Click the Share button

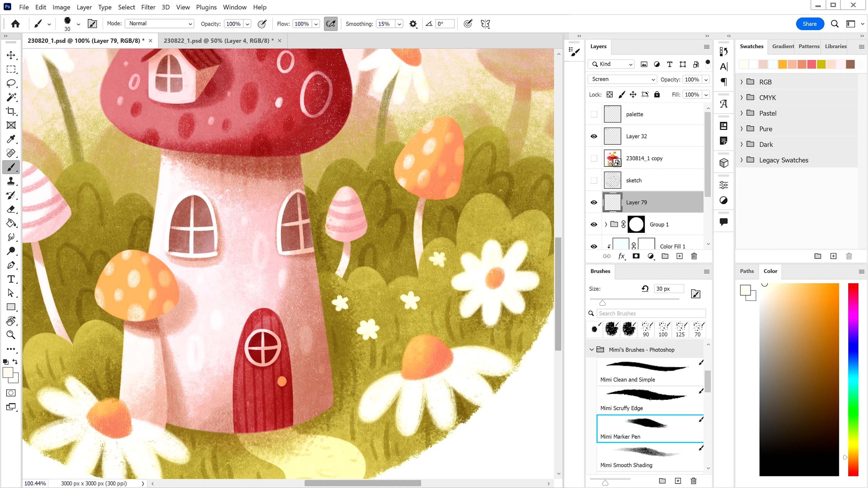[x=810, y=24]
